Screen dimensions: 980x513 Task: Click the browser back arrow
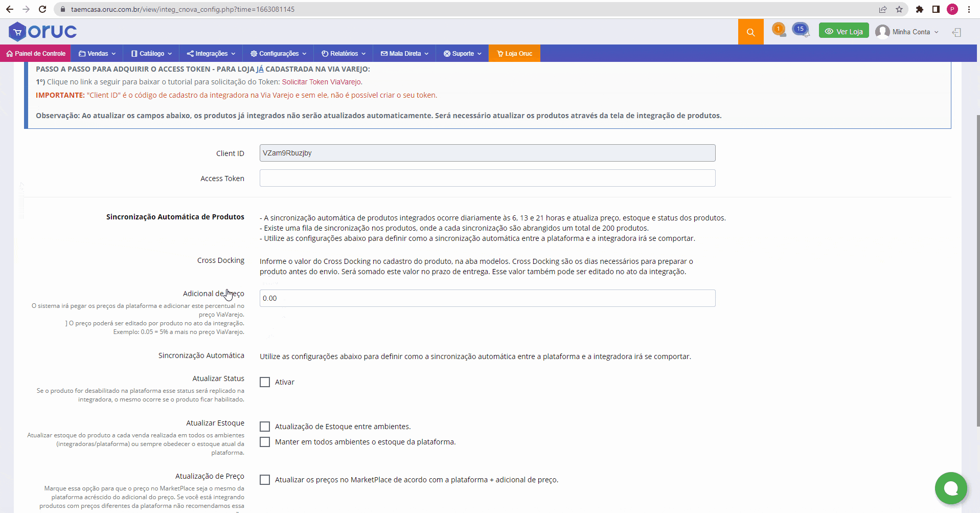click(10, 9)
